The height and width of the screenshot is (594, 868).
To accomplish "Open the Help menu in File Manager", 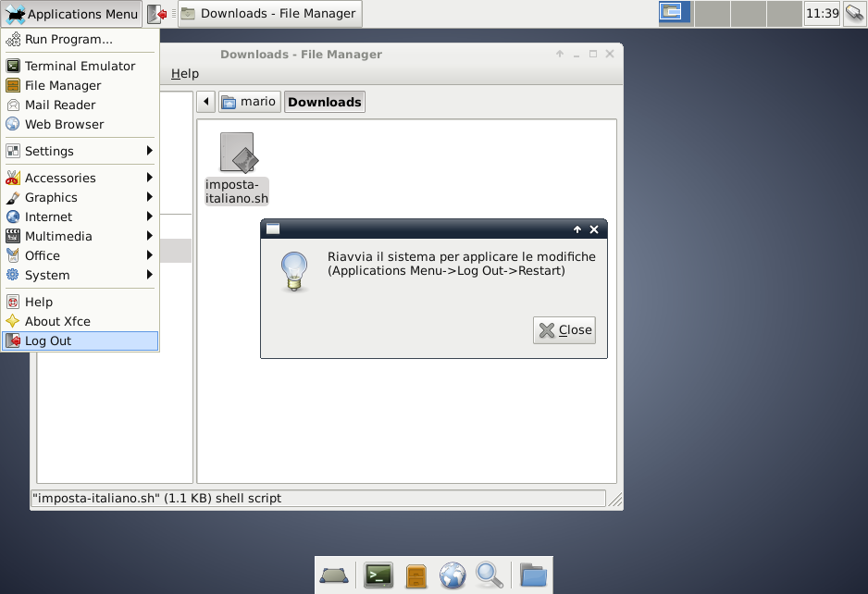I will click(x=185, y=74).
